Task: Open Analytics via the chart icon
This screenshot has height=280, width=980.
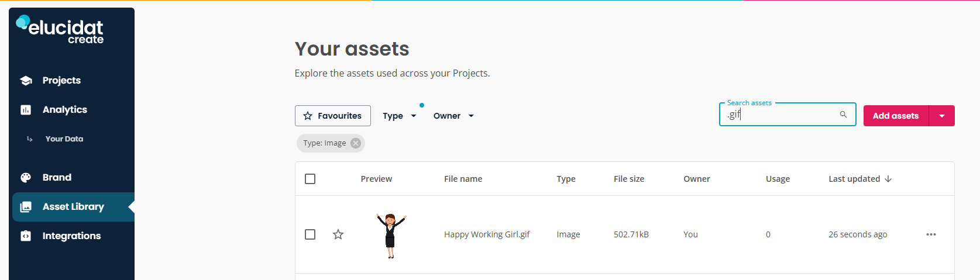Action: point(26,110)
